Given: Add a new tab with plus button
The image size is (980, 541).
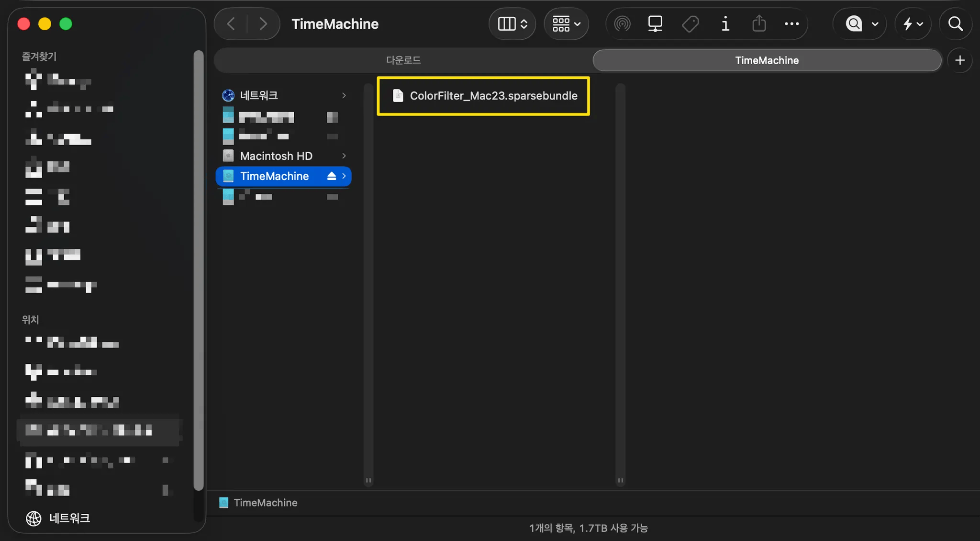Looking at the screenshot, I should point(960,60).
